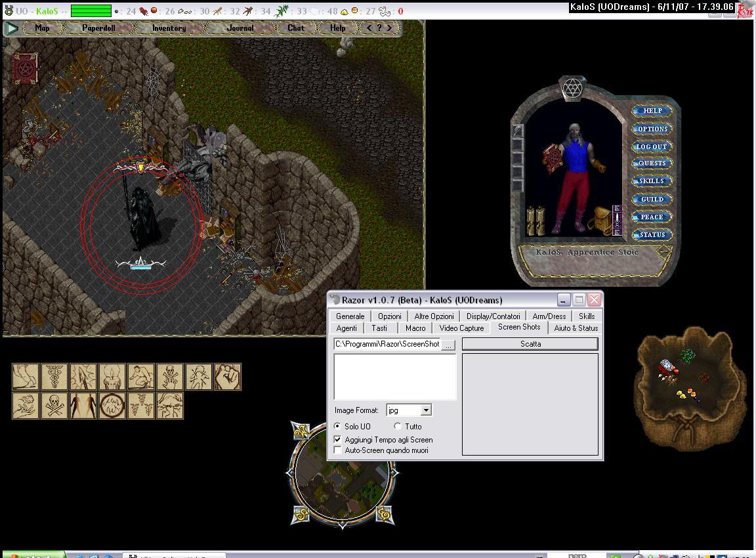Open Paperdoll from game menu bar

point(98,28)
